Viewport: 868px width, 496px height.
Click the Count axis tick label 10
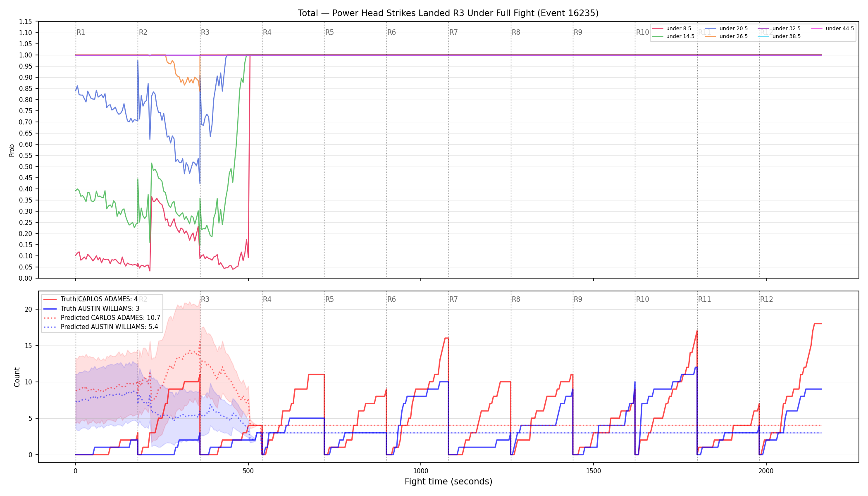29,382
